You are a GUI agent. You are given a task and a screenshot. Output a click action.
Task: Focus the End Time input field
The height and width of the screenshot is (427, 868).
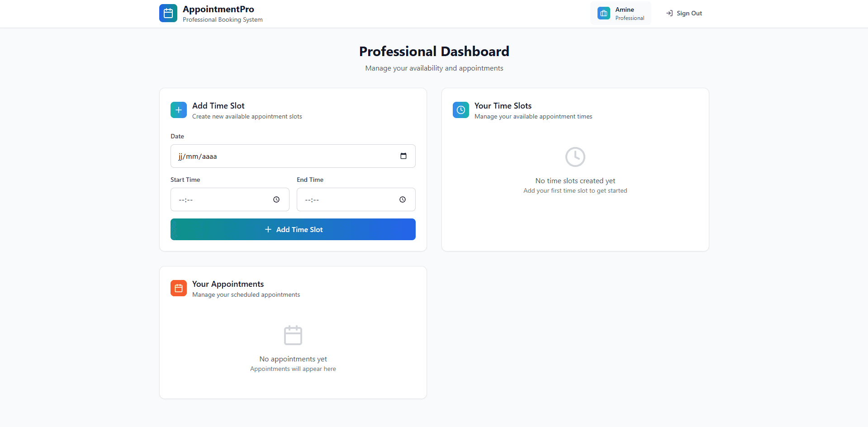point(356,199)
